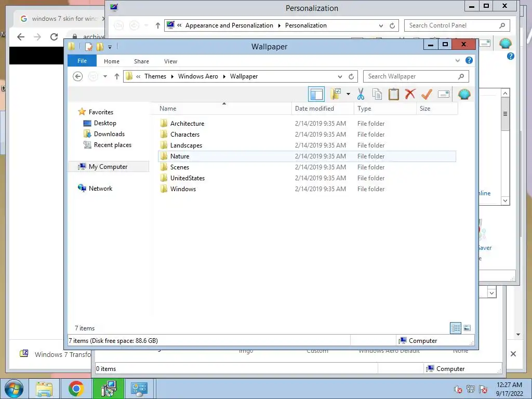Viewport: 532px width, 399px height.
Task: Select Favorites in the navigation pane
Action: point(101,112)
